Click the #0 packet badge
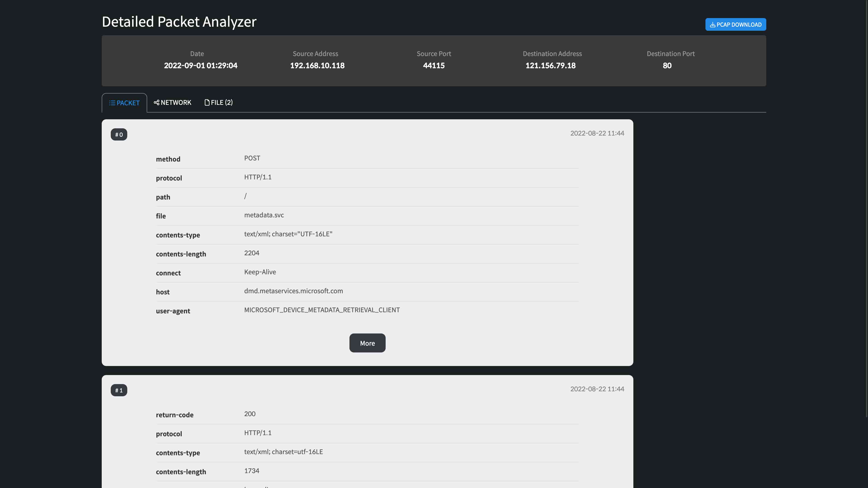Image resolution: width=868 pixels, height=488 pixels. click(119, 134)
